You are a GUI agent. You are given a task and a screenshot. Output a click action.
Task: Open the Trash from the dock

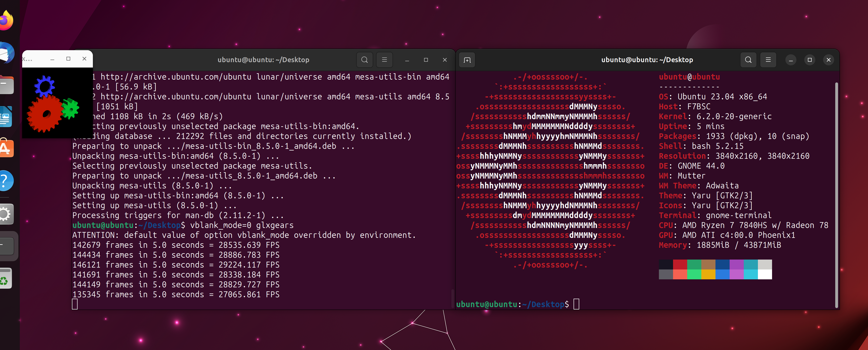(6, 278)
